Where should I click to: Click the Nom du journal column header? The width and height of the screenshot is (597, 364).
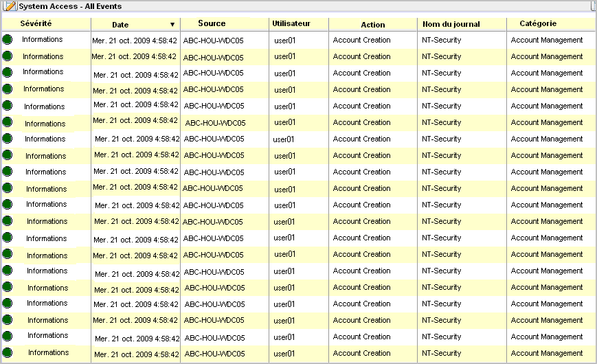451,24
